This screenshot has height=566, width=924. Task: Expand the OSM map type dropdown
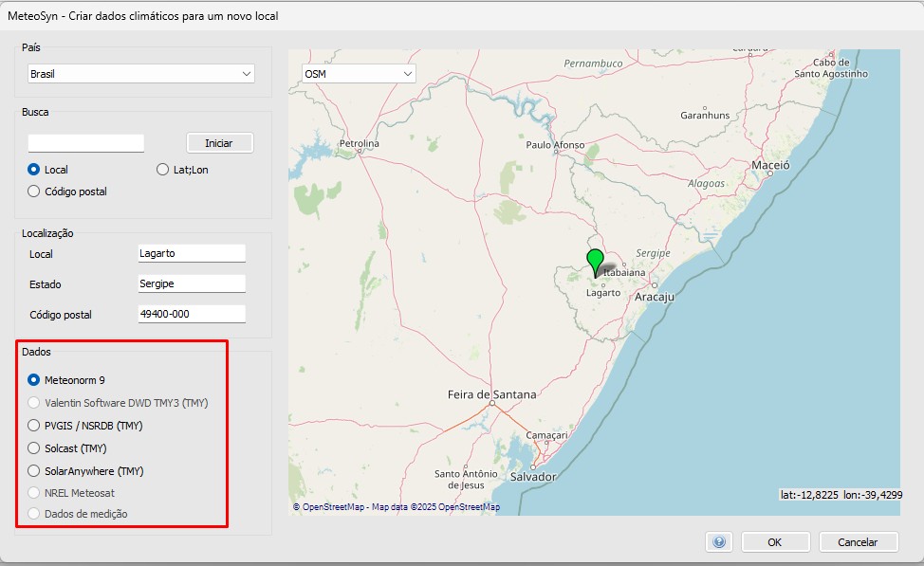click(359, 74)
